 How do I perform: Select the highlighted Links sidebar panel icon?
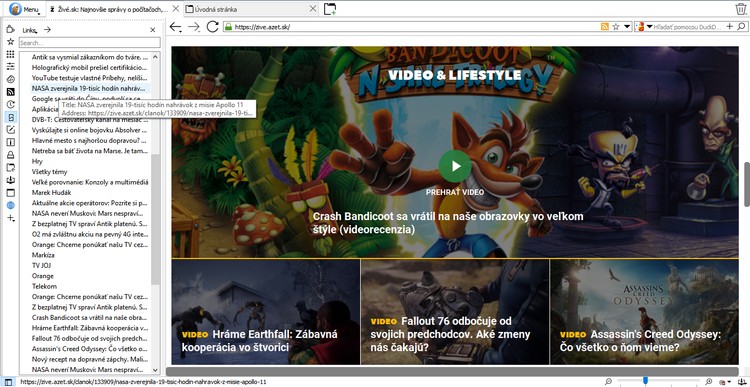pos(10,117)
